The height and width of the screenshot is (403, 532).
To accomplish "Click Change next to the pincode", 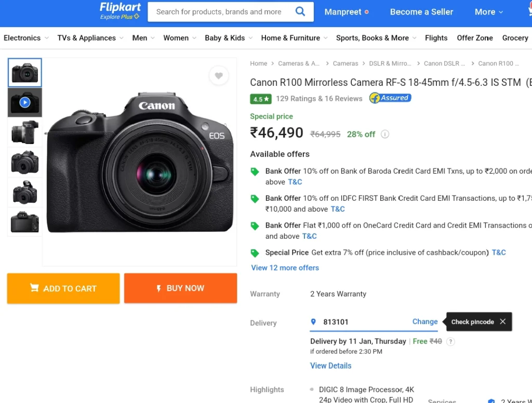I will coord(424,321).
